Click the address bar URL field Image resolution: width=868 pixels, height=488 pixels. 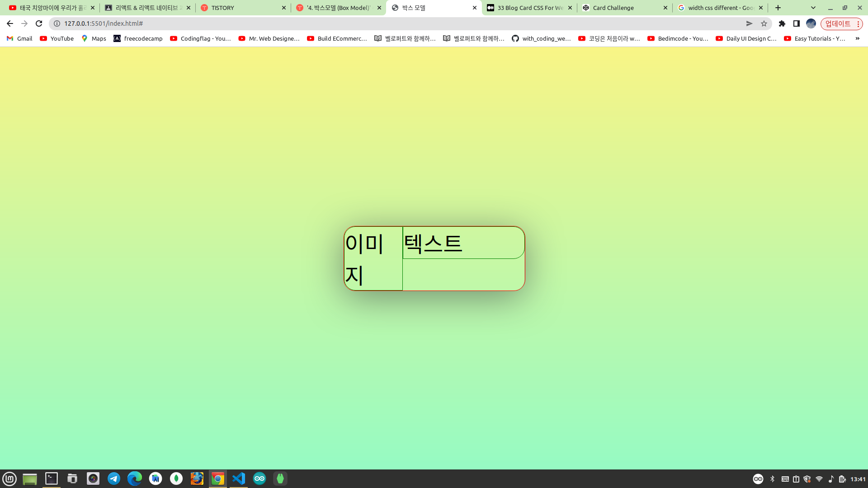click(362, 23)
